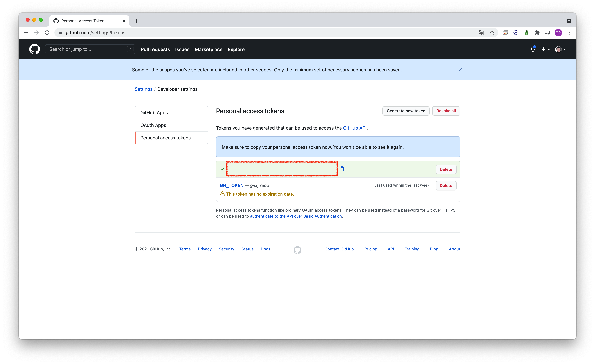
Task: Go forward in browser history
Action: click(x=37, y=33)
